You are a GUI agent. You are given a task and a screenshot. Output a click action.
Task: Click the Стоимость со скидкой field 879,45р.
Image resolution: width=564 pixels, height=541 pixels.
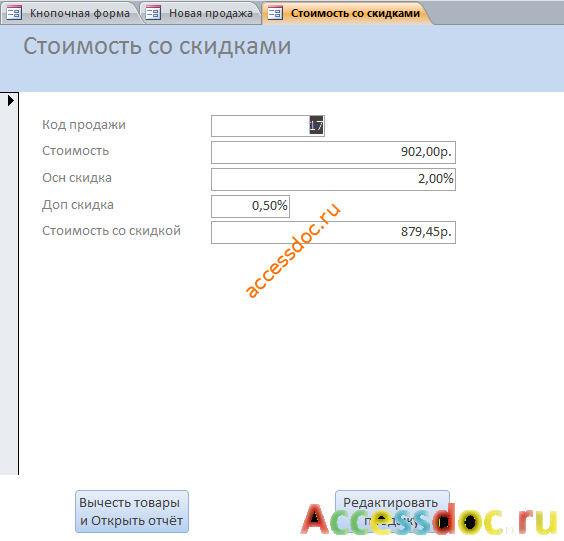coord(333,232)
